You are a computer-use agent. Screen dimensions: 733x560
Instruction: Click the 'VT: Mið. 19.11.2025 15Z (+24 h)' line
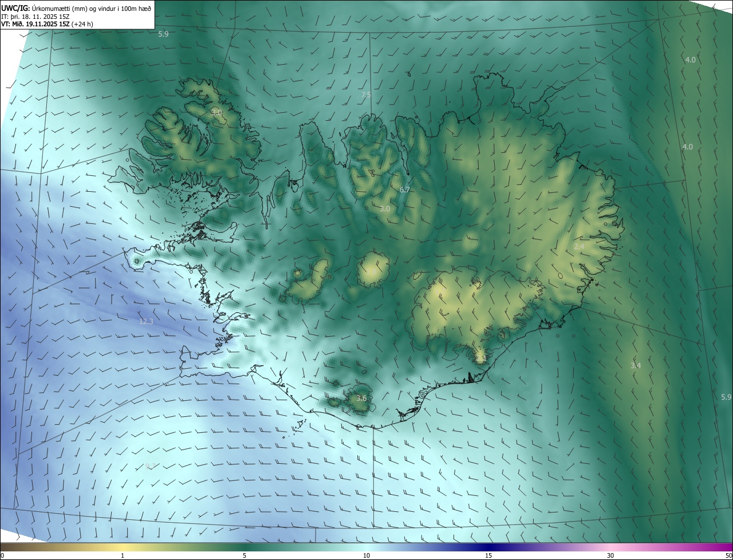pyautogui.click(x=47, y=24)
